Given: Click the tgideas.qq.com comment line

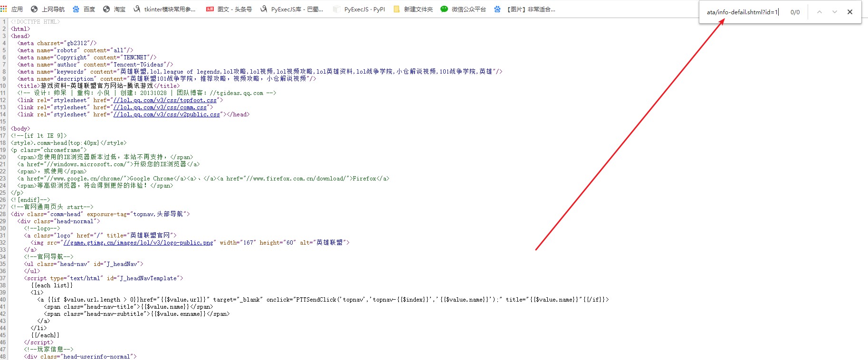Looking at the screenshot, I should (147, 93).
